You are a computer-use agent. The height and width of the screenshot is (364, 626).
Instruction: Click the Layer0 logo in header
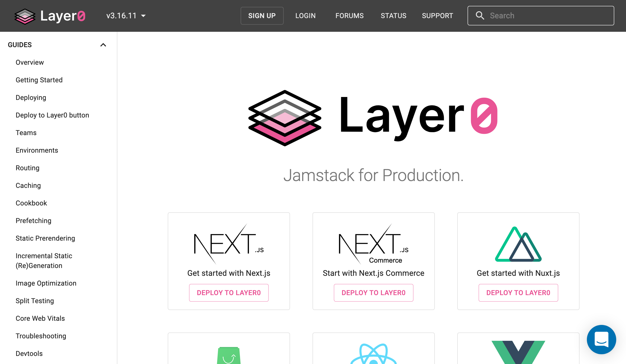click(x=50, y=16)
